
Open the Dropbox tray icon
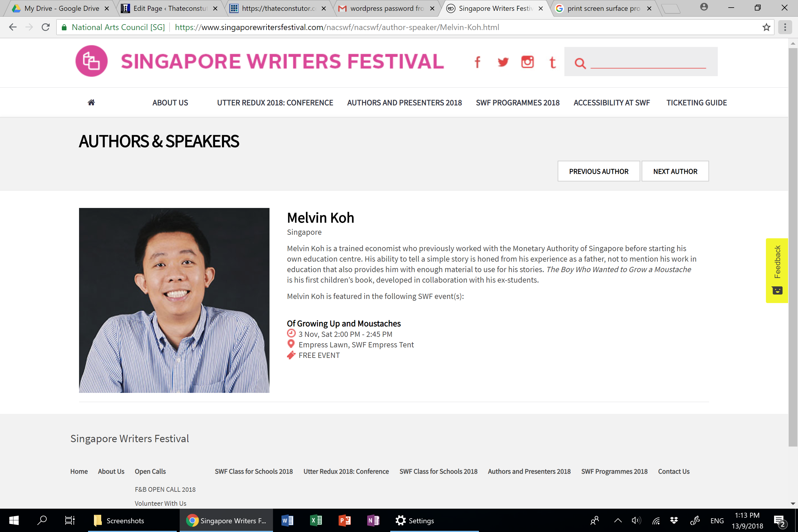pyautogui.click(x=674, y=520)
